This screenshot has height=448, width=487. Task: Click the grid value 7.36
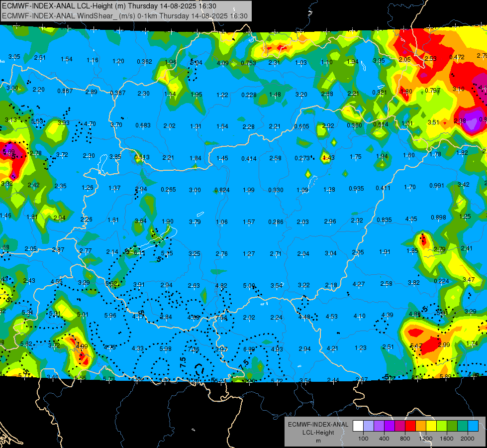click(193, 349)
